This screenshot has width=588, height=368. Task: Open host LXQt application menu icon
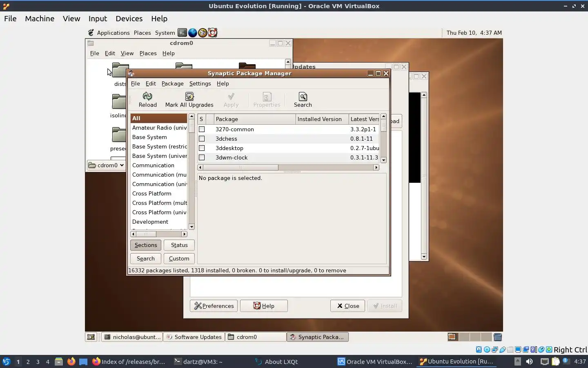(x=6, y=361)
